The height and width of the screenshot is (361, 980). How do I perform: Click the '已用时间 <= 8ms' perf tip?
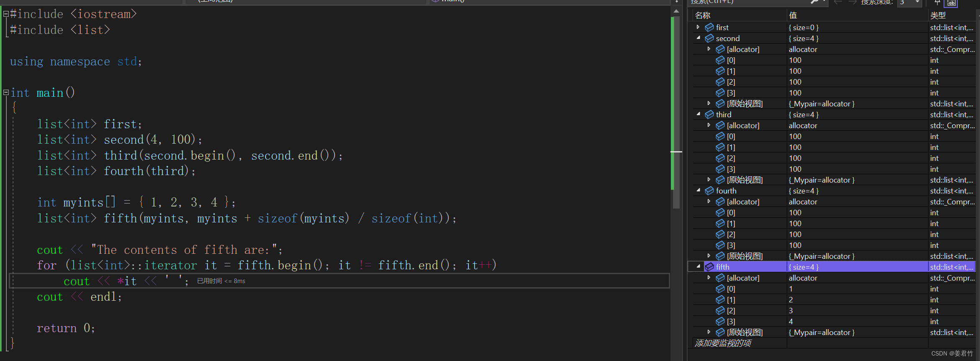pyautogui.click(x=221, y=281)
